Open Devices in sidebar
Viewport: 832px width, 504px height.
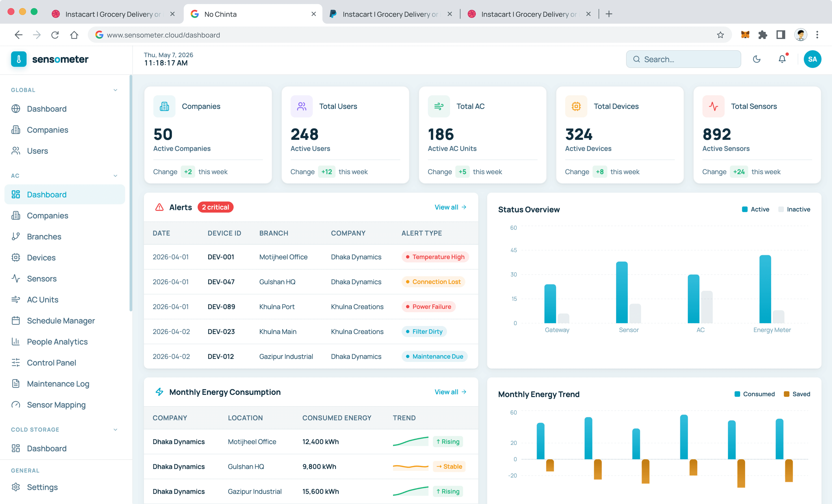(x=65, y=257)
